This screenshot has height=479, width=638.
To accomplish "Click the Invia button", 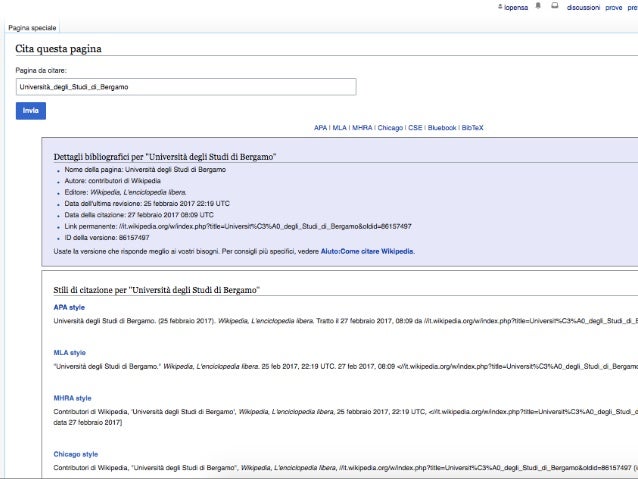I will point(31,111).
